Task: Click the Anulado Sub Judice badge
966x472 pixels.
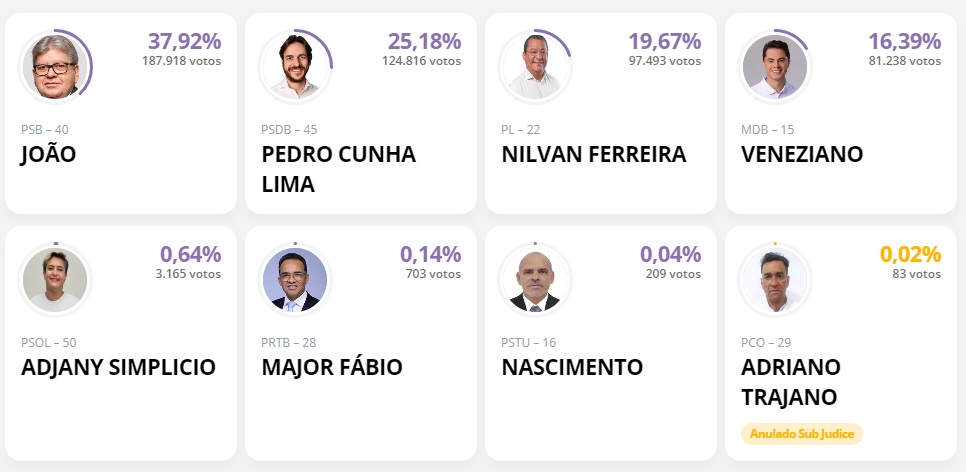Action: click(802, 434)
